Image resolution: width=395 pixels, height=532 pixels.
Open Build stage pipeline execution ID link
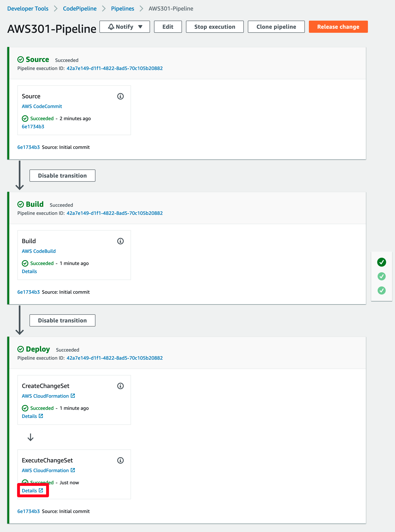[115, 213]
